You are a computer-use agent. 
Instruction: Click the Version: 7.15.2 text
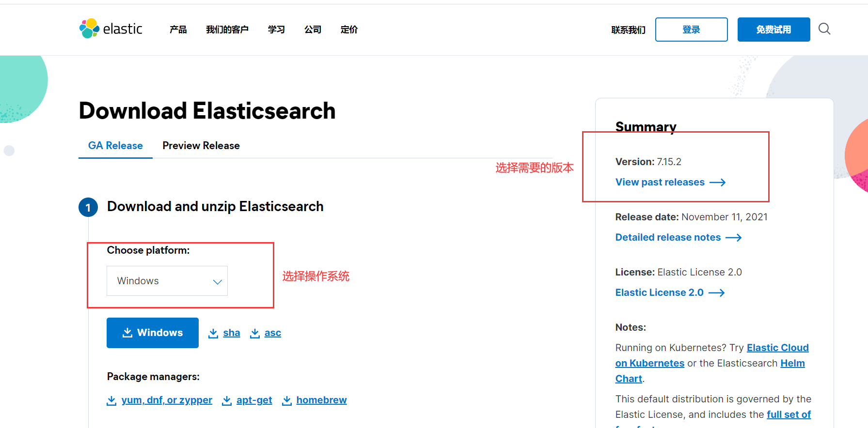click(648, 162)
